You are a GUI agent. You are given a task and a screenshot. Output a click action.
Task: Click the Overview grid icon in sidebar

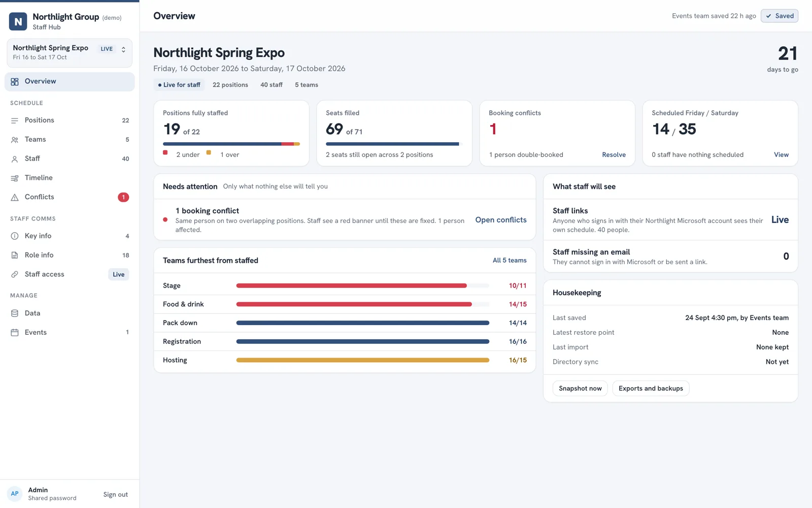point(15,82)
